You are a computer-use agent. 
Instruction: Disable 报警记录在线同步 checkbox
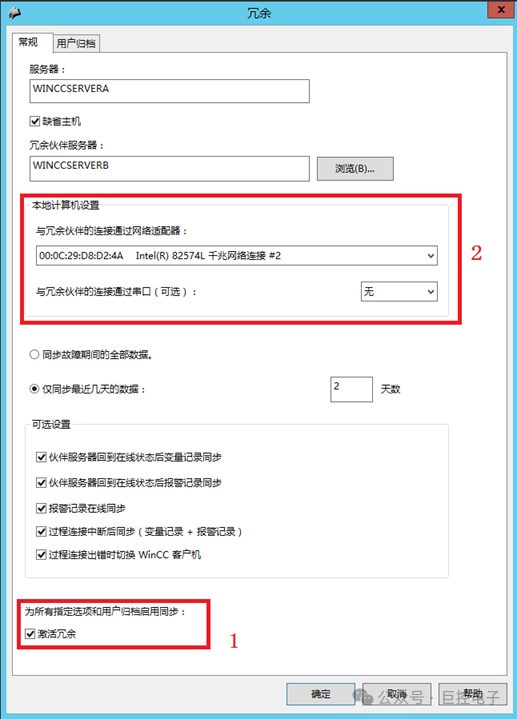pos(41,508)
